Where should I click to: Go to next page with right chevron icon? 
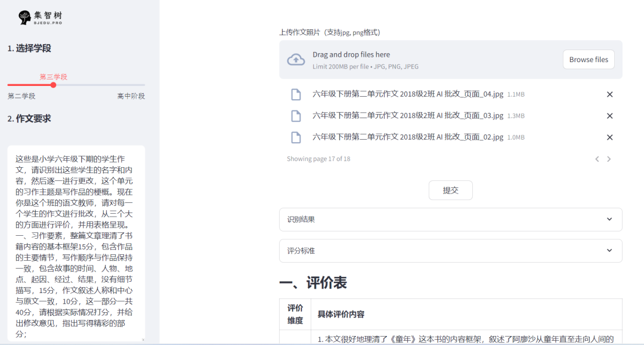pos(609,159)
